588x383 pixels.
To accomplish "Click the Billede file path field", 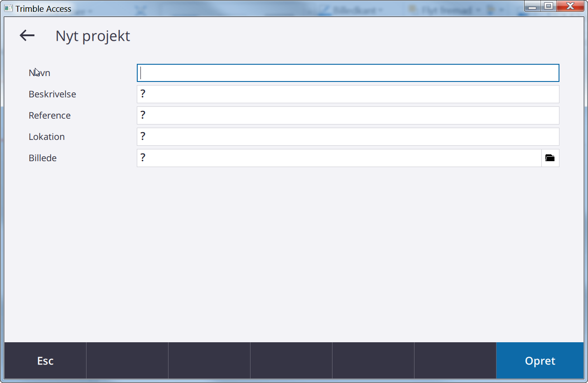I will click(x=339, y=158).
